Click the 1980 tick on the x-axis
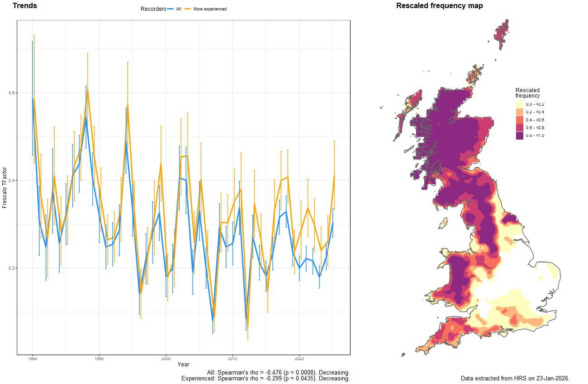This screenshot has height=384, width=588. pyautogui.click(x=32, y=359)
